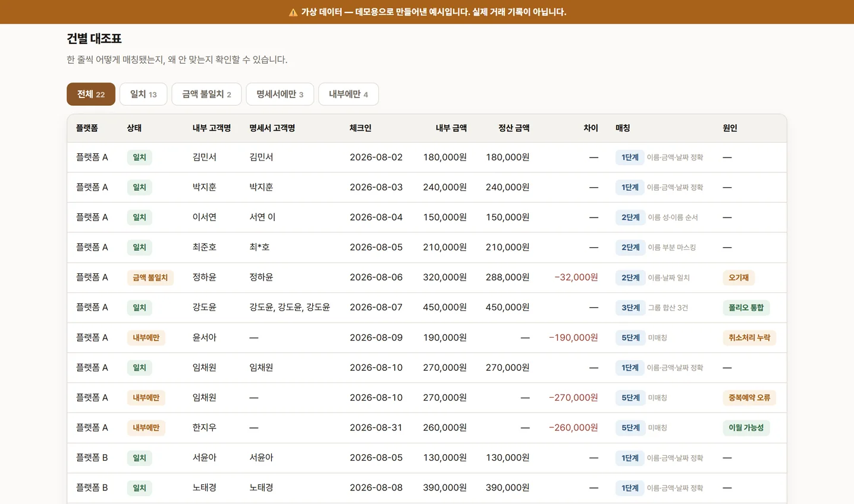Click the 차이 column header
Viewport: 854px width, 504px height.
point(591,128)
